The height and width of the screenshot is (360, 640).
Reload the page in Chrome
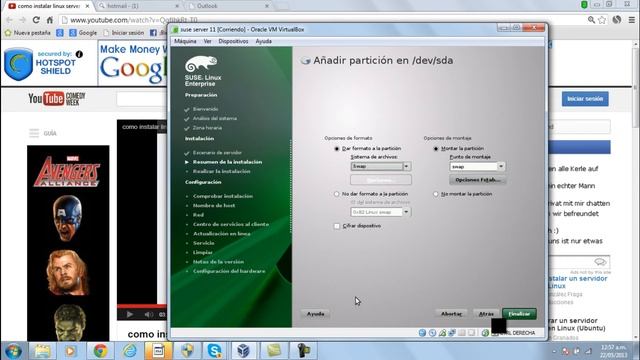pos(36,20)
